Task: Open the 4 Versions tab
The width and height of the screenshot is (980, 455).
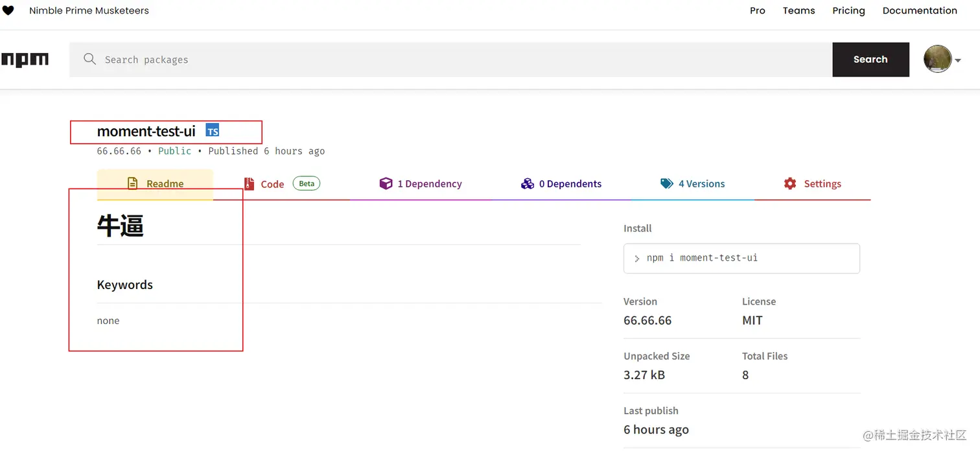Action: click(693, 184)
